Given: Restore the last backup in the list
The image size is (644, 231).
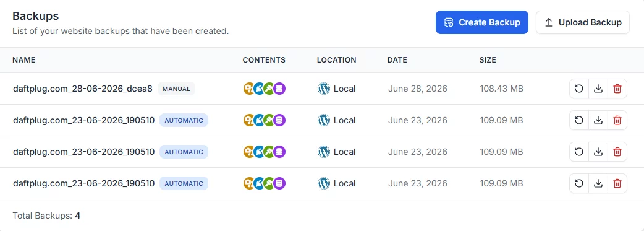Looking at the screenshot, I should click(579, 184).
